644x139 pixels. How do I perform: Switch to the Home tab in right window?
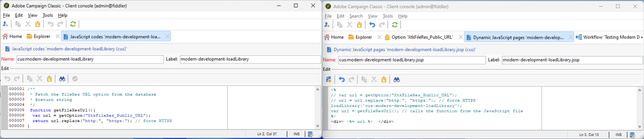[x=334, y=37]
